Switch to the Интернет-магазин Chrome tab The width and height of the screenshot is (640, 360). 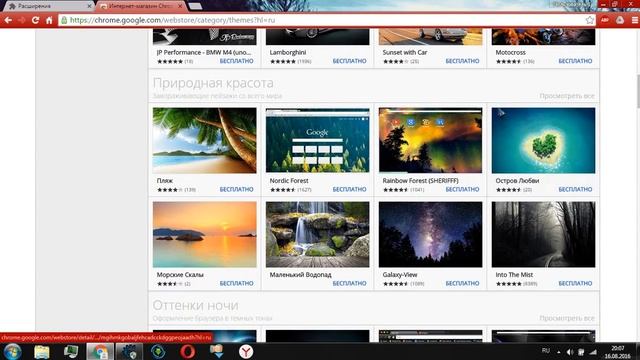(141, 6)
